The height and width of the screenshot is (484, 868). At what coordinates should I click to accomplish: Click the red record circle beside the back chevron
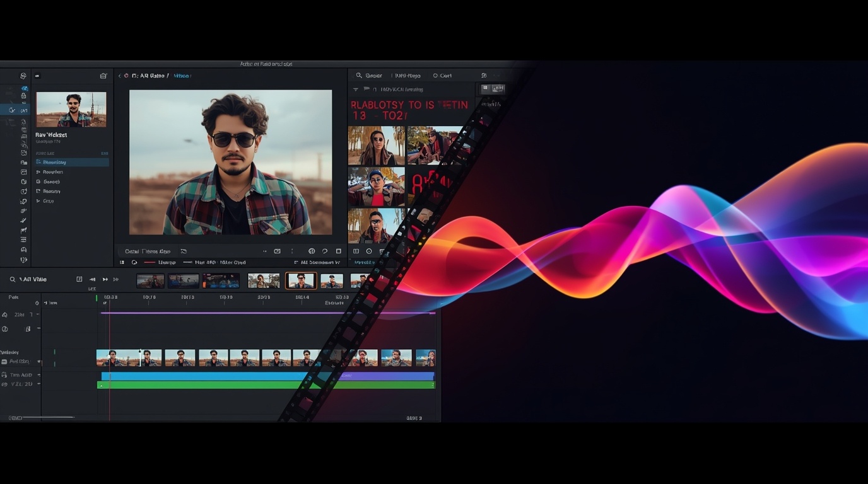126,76
